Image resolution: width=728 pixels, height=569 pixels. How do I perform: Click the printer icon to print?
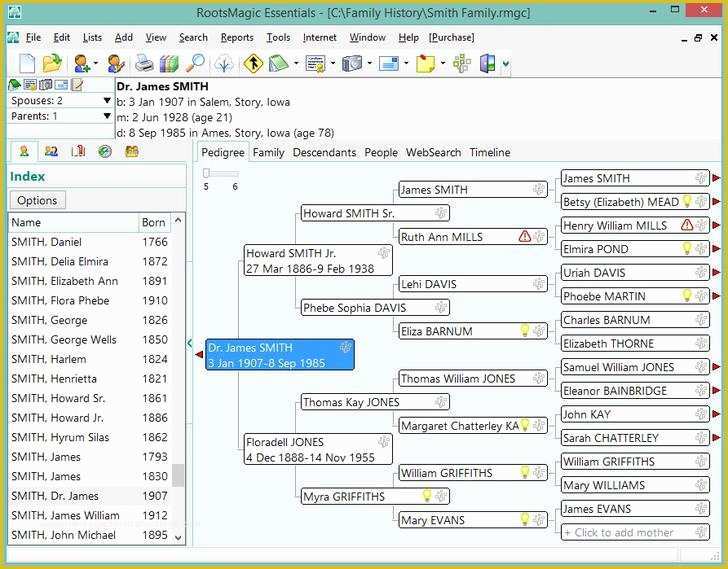[144, 63]
